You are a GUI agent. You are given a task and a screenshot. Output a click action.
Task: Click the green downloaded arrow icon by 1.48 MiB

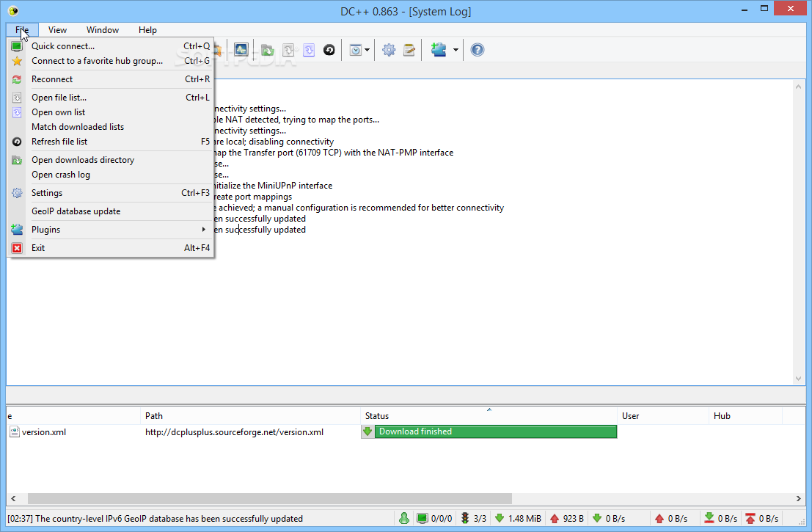(500, 518)
